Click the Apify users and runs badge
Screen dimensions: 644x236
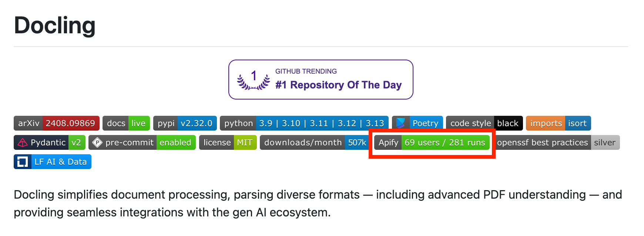point(432,143)
